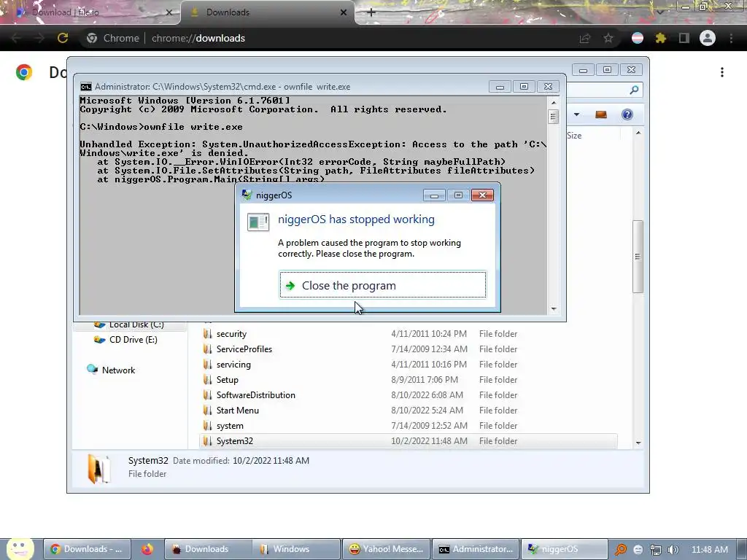The height and width of the screenshot is (560, 747).
Task: Select the system folder row
Action: [x=409, y=426]
